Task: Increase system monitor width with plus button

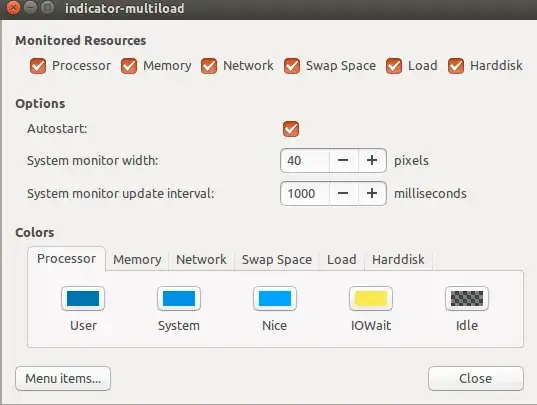Action: tap(372, 160)
